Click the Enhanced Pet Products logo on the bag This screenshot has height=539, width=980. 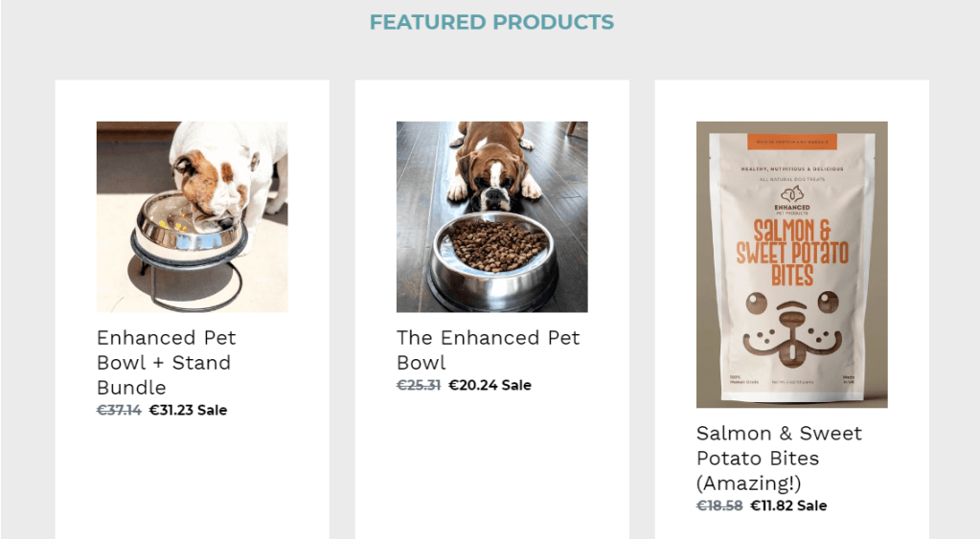coord(791,196)
